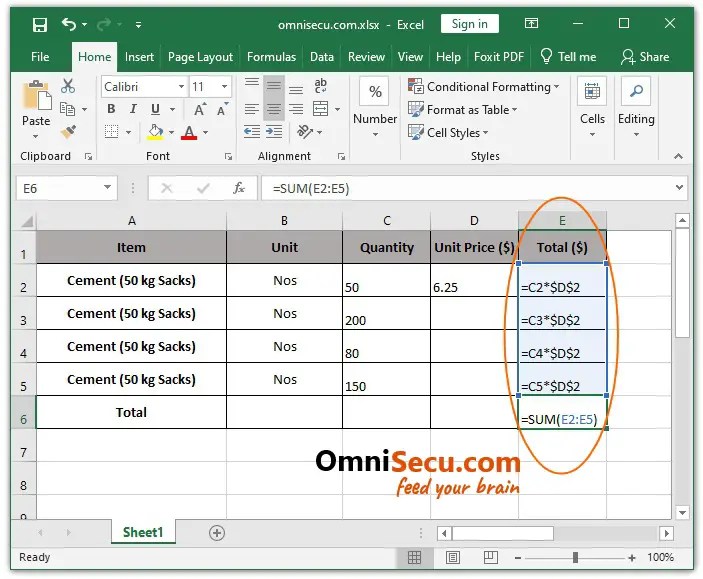The height and width of the screenshot is (579, 703).
Task: Open Format as Table menu
Action: [x=462, y=109]
